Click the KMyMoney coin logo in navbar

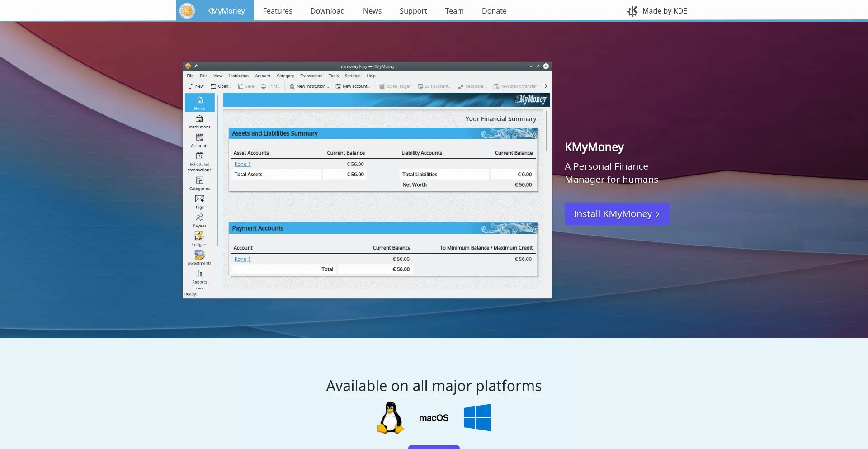tap(187, 11)
